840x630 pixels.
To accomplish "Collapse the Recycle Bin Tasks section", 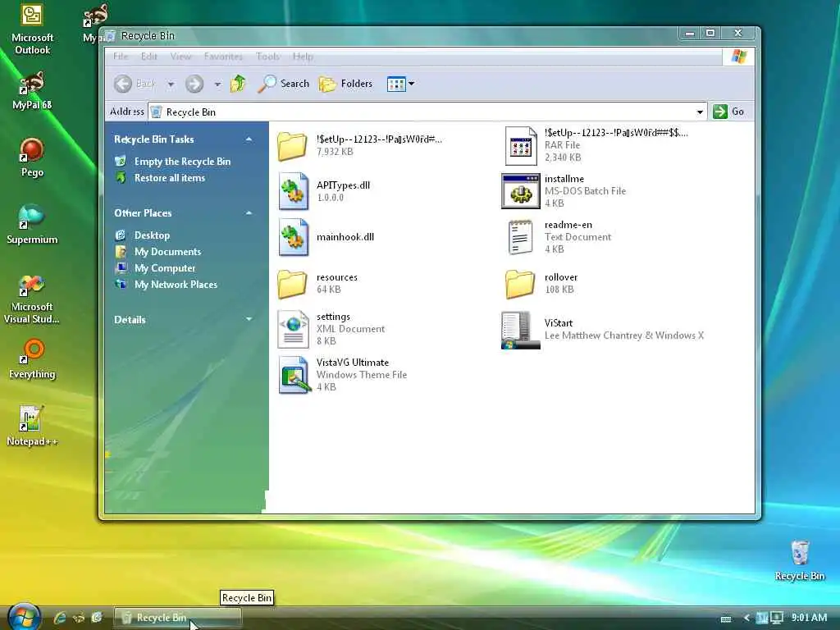I will tap(249, 139).
